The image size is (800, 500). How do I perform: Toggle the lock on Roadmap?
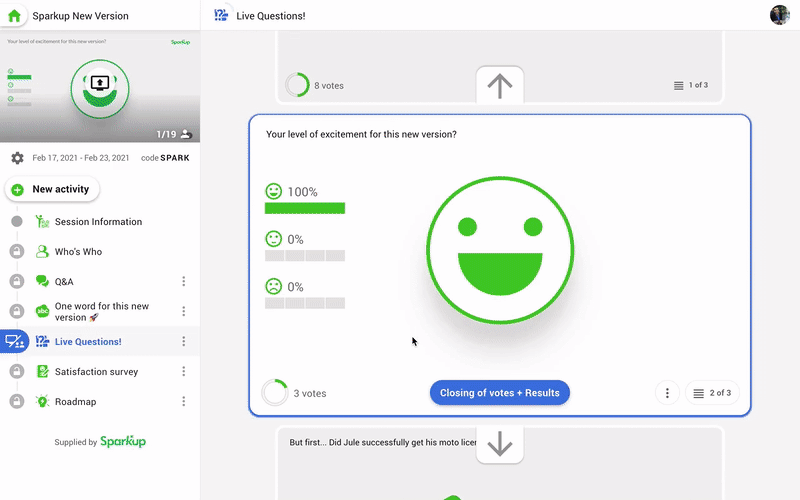pyautogui.click(x=17, y=401)
